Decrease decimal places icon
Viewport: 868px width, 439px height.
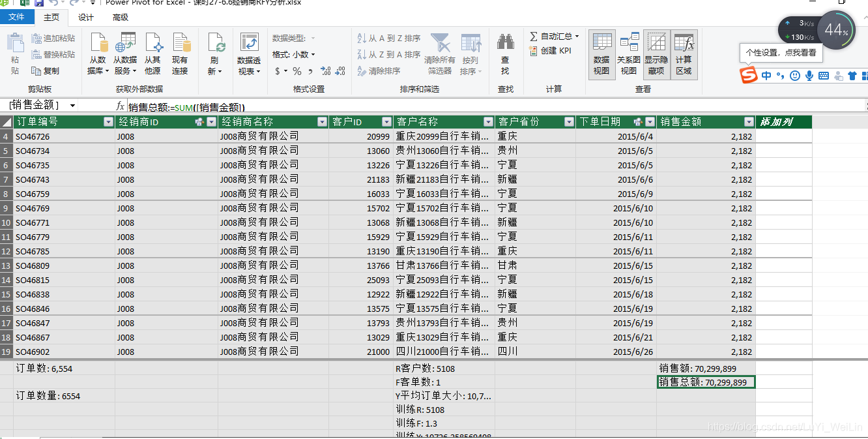(x=339, y=71)
